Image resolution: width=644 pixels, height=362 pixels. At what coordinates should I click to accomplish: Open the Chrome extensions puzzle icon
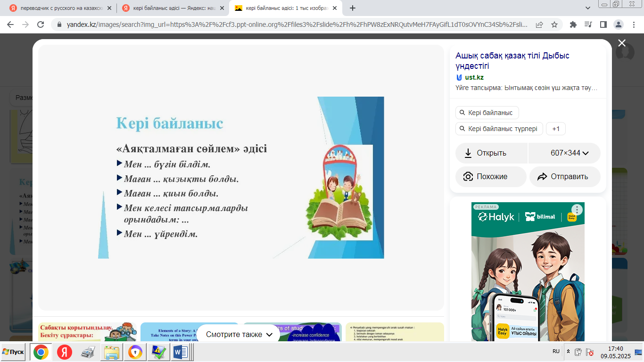coord(573,25)
